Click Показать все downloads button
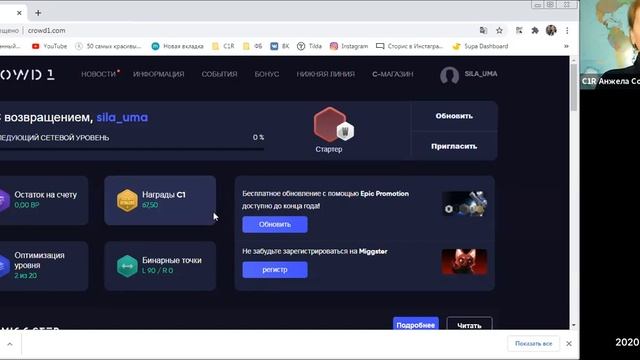 coord(533,344)
